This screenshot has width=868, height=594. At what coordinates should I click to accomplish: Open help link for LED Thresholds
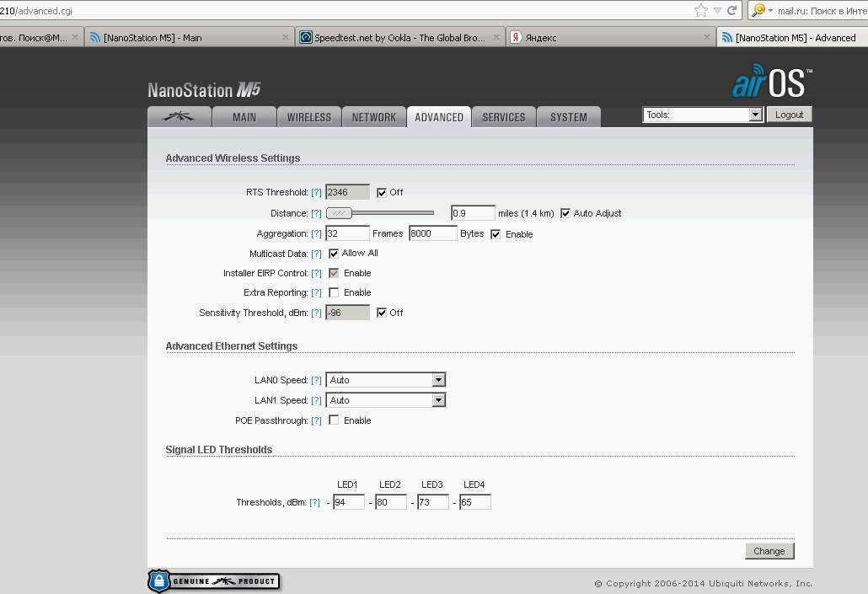[x=314, y=502]
